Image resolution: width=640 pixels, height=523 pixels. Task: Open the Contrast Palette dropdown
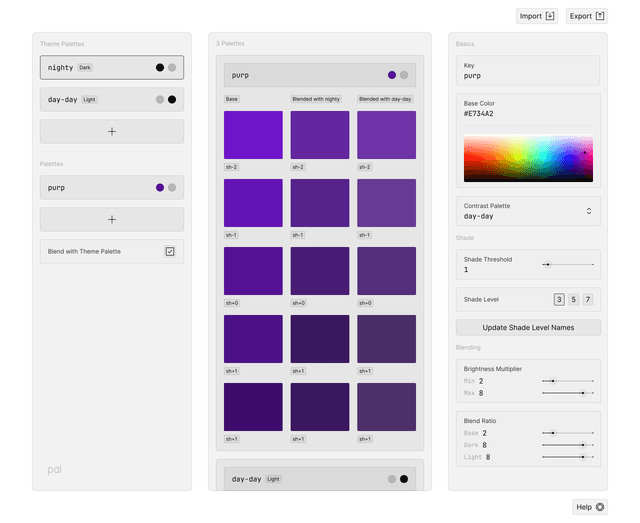[528, 211]
